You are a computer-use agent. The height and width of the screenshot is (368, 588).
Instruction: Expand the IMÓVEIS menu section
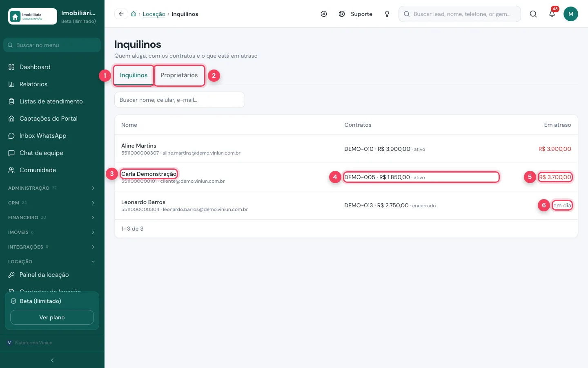(x=52, y=232)
